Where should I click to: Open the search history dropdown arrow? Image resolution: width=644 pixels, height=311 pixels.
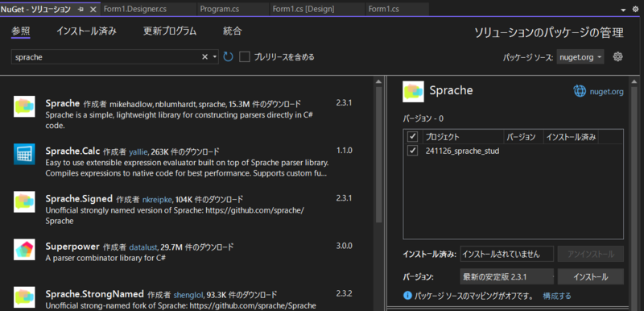[215, 57]
